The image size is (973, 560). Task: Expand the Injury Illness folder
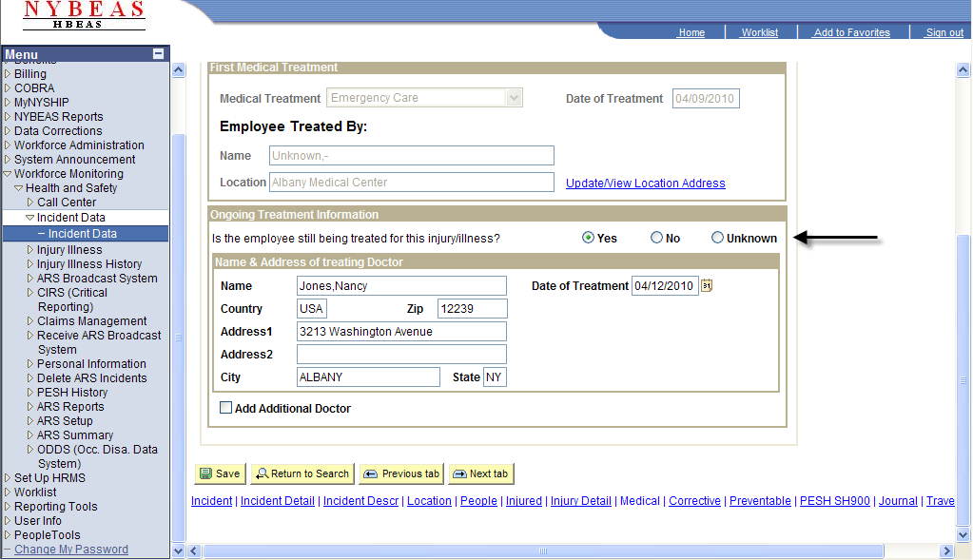(29, 249)
